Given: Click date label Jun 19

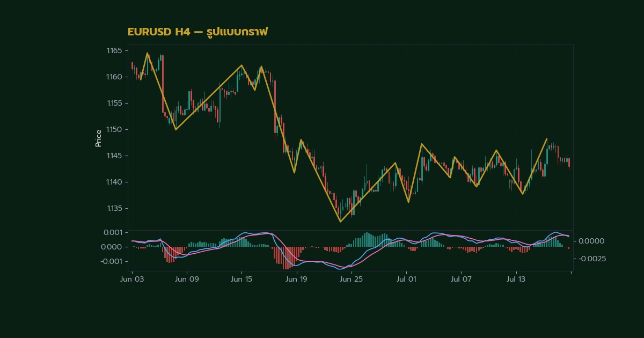Looking at the screenshot, I should [296, 280].
